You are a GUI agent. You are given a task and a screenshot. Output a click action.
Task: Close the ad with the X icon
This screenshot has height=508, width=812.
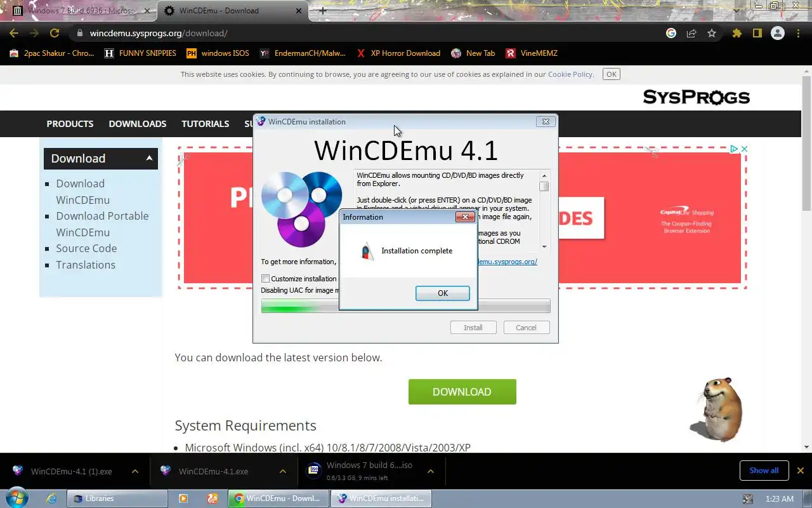coord(745,149)
